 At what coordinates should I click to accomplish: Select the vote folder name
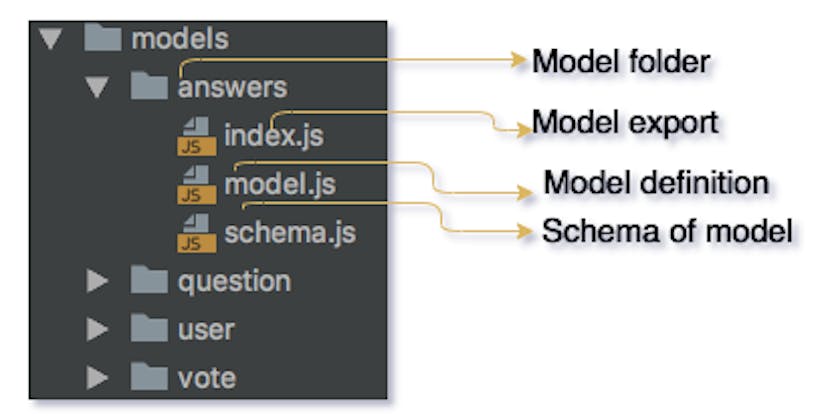pyautogui.click(x=206, y=377)
